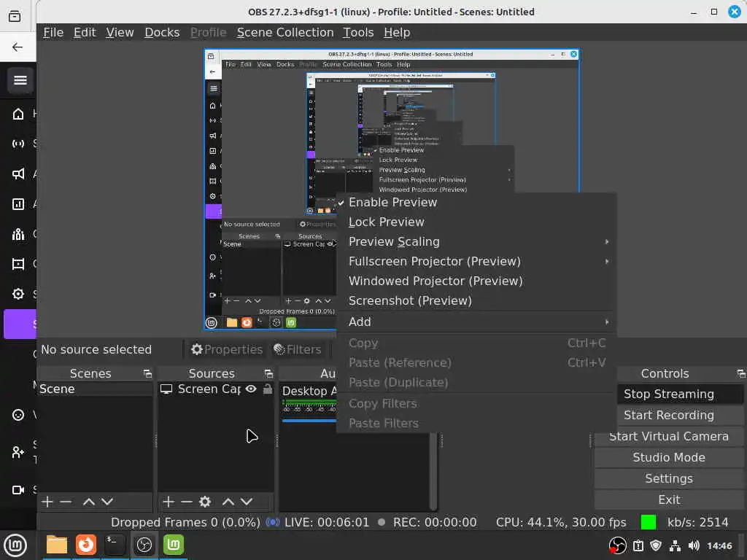Select the Scene entry in Scenes list
Viewport: 747px width, 560px height.
(x=95, y=389)
